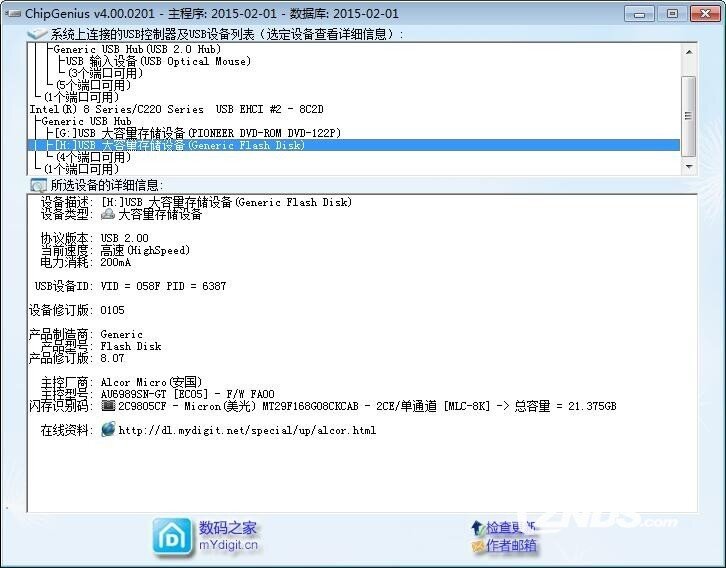Click the 高速(HighSpeed) current speed value

click(145, 250)
